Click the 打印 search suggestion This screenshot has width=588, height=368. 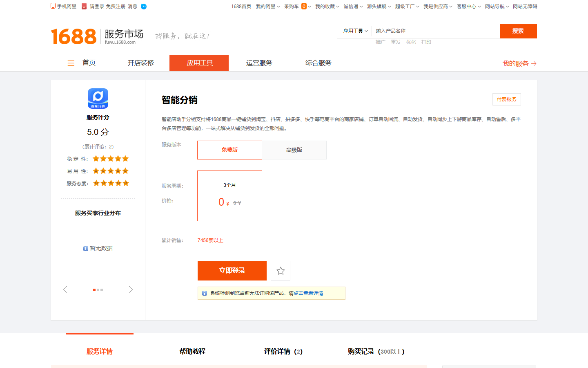pyautogui.click(x=426, y=42)
